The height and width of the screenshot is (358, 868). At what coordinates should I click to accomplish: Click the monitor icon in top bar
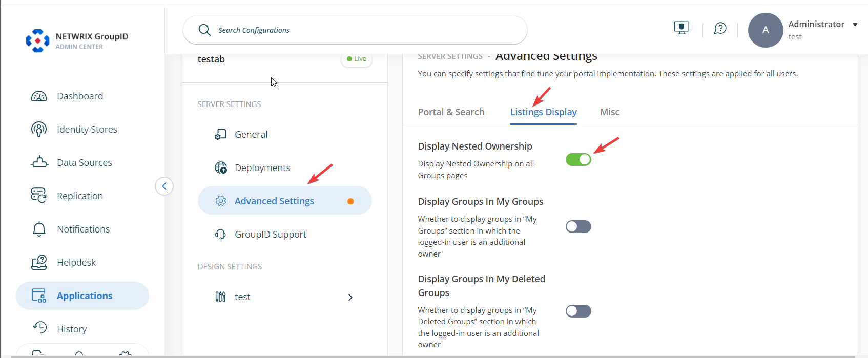click(x=681, y=28)
